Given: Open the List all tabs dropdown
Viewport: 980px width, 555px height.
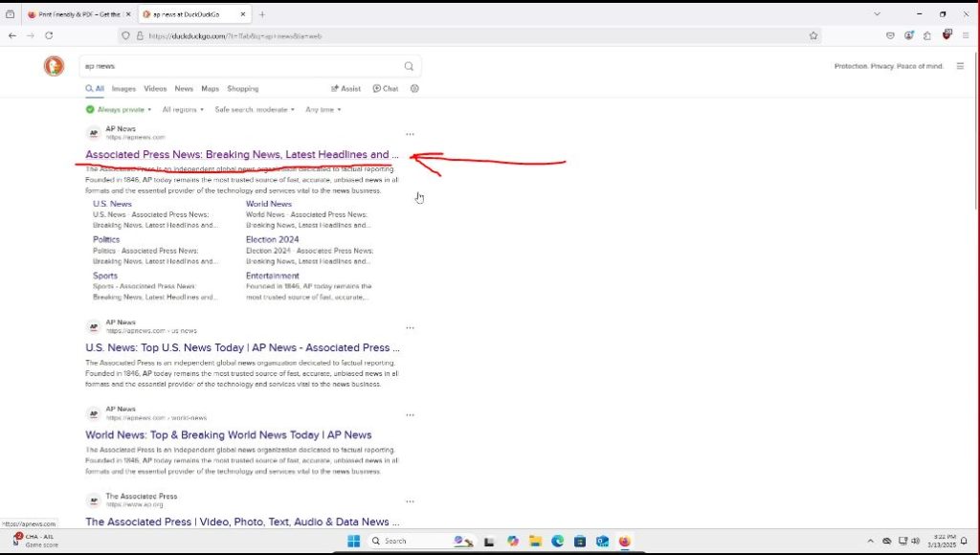Looking at the screenshot, I should [877, 13].
